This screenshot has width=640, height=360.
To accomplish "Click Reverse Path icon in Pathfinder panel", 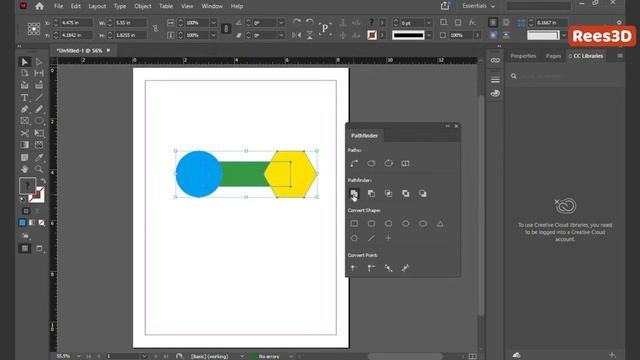I will point(405,163).
